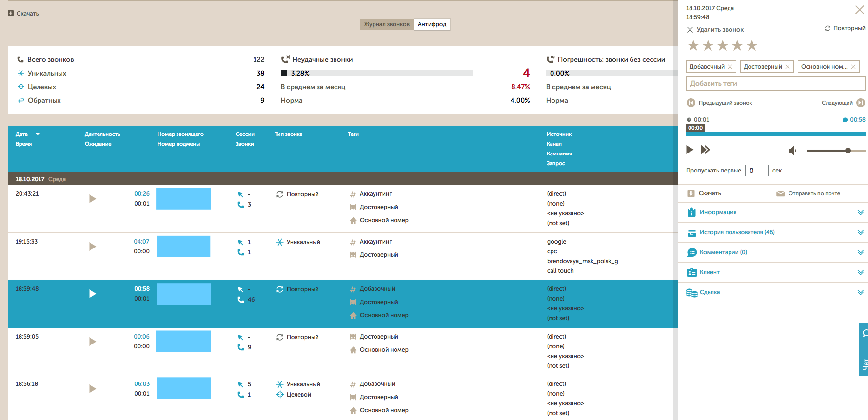Viewport: 868px width, 420px height.
Task: Click the Добавить теги input field
Action: click(775, 83)
